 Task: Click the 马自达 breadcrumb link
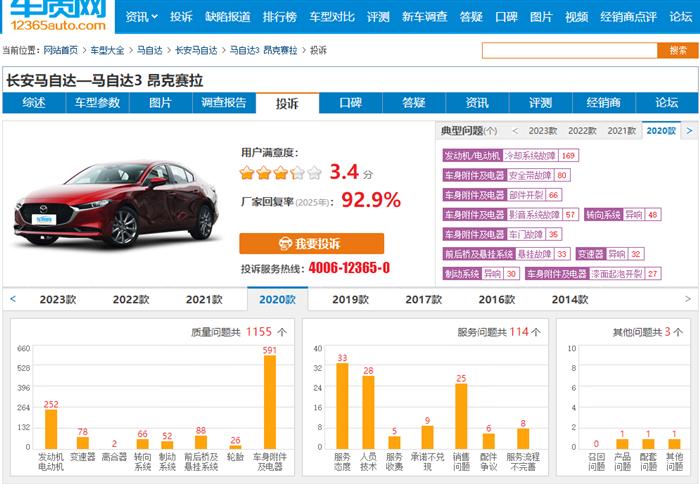[150, 50]
